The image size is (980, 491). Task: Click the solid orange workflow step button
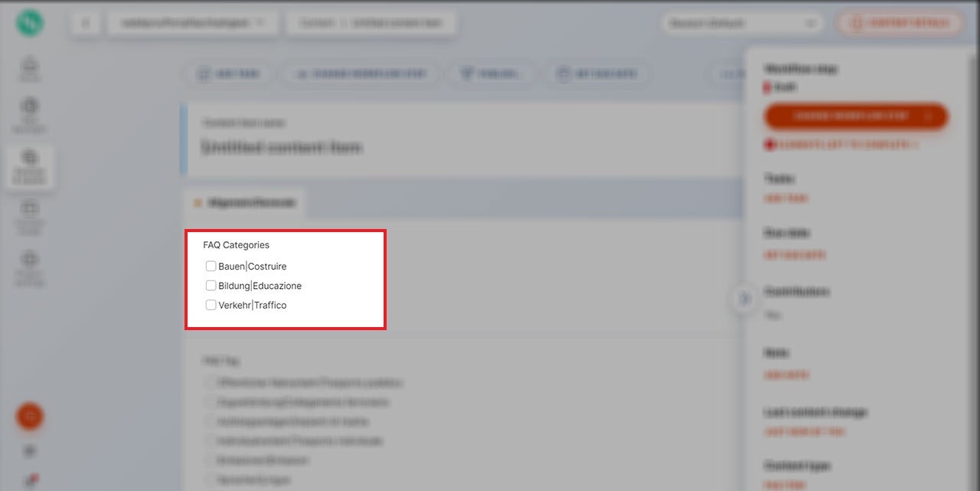pos(855,116)
